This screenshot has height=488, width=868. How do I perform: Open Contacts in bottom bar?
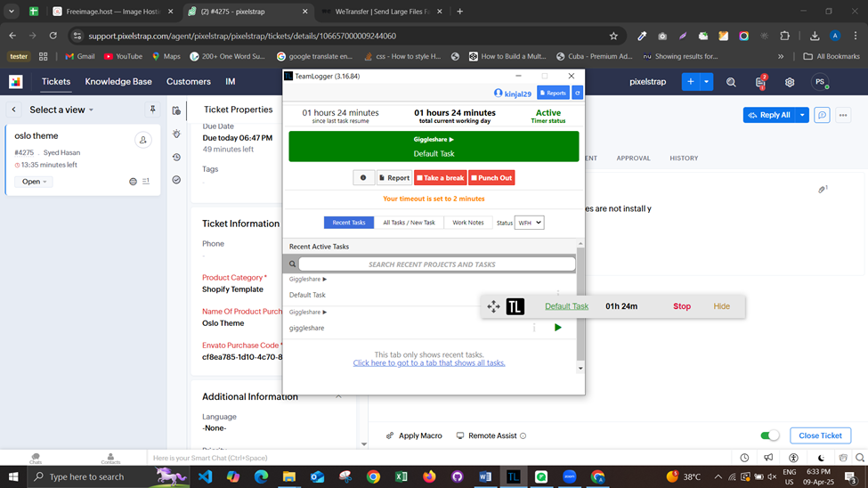click(110, 458)
